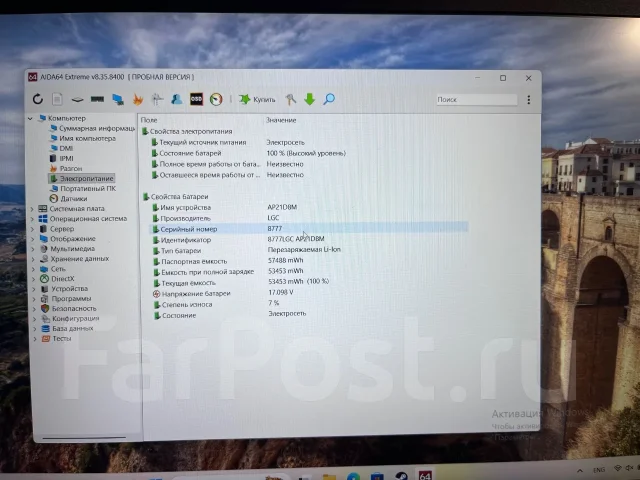This screenshot has width=640, height=480.
Task: Select Имя компьютера tree item
Action: [x=83, y=138]
